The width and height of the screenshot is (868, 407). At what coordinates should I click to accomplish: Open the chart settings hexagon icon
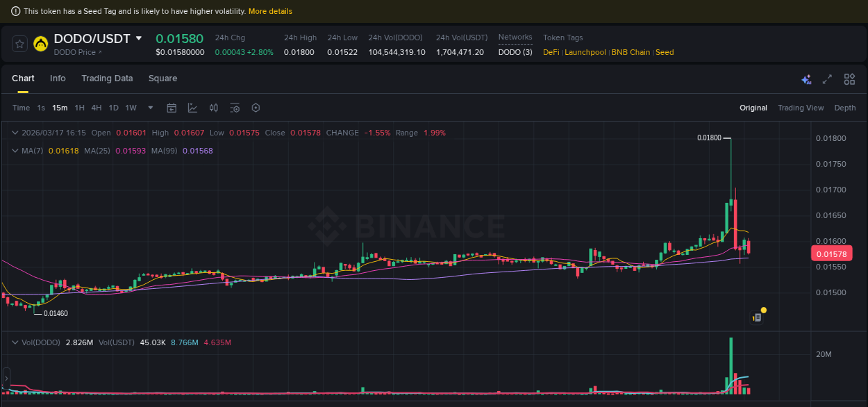click(x=256, y=108)
